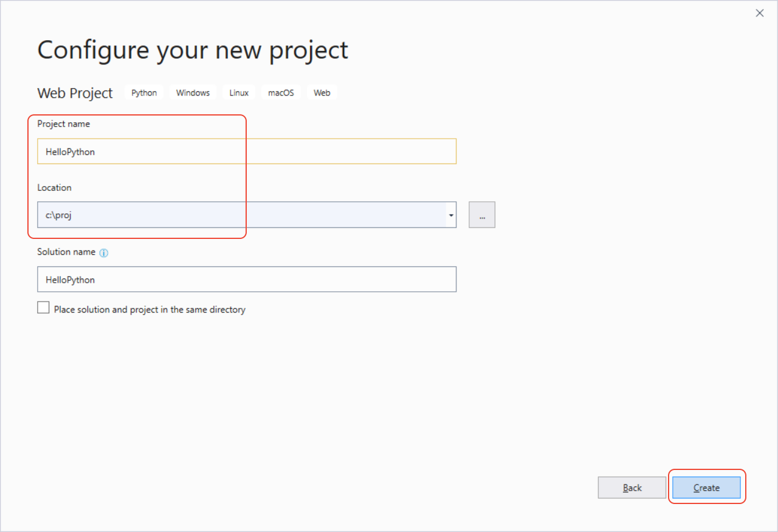Go Back to project template selection
This screenshot has height=532, width=778.
click(632, 487)
